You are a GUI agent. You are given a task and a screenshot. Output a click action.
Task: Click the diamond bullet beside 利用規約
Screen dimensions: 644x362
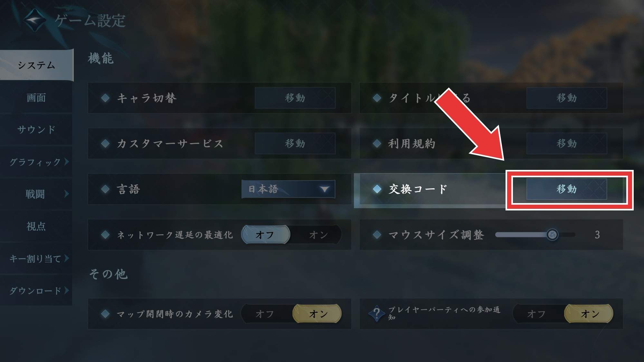tap(377, 144)
